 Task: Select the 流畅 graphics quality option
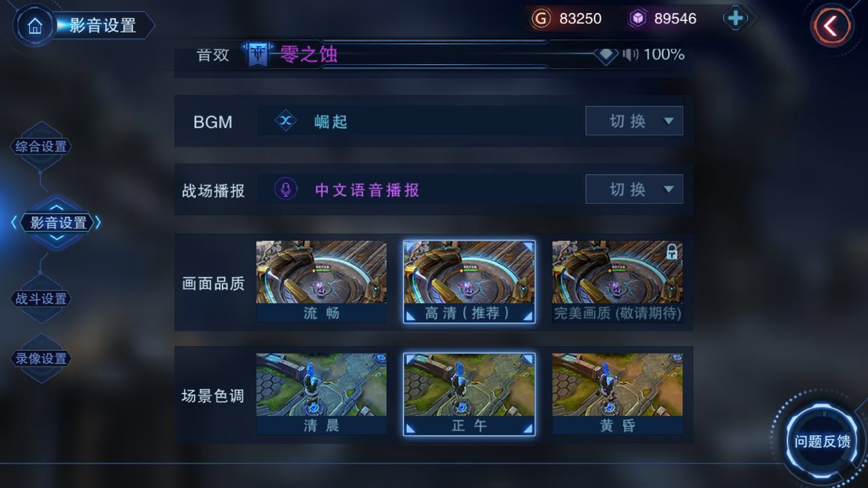tap(321, 282)
